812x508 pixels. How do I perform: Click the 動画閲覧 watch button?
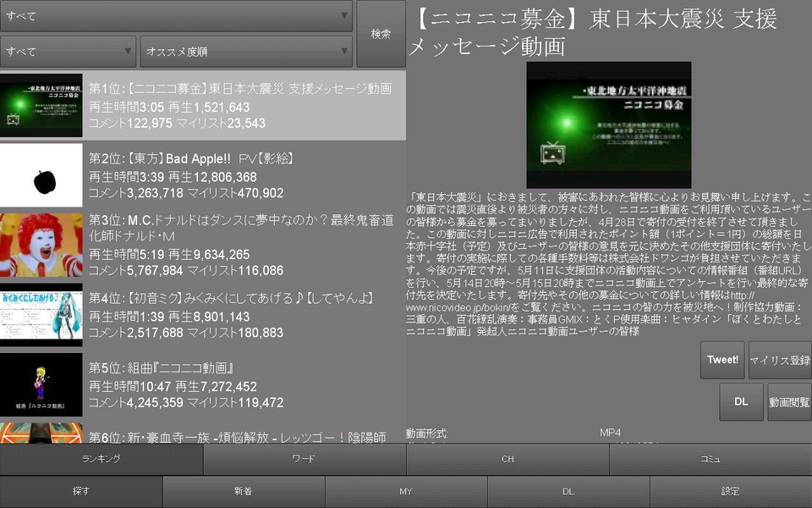(x=789, y=401)
